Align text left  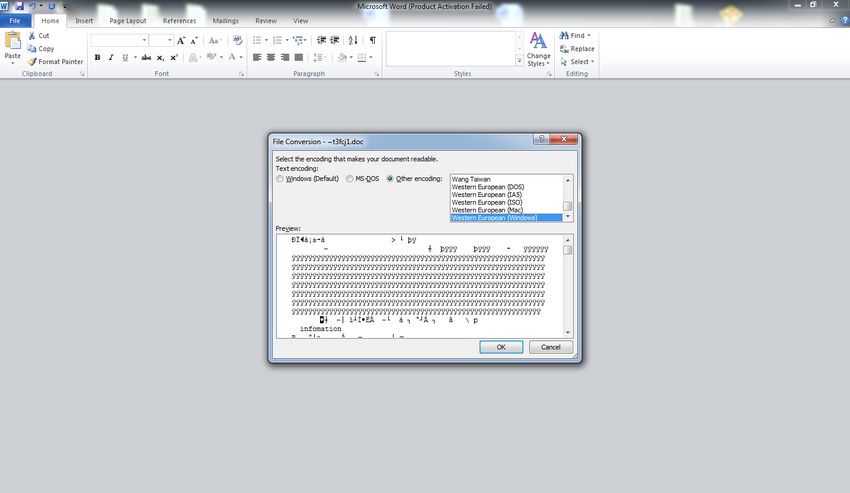(257, 57)
